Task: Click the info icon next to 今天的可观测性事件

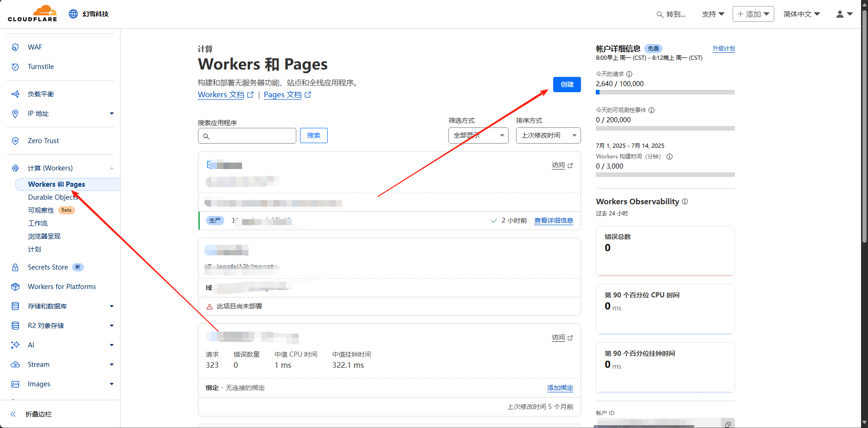Action: (x=651, y=110)
